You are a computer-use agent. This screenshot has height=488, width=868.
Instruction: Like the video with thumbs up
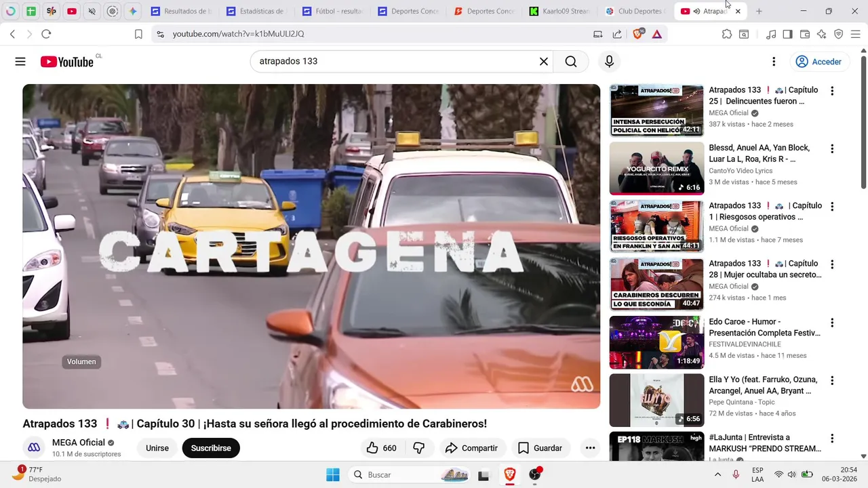[382, 448]
